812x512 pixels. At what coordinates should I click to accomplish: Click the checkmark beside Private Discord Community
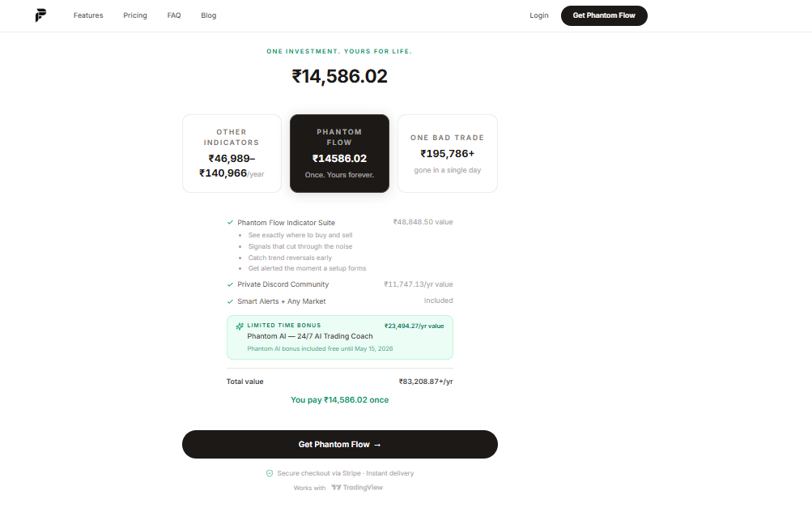pos(230,284)
